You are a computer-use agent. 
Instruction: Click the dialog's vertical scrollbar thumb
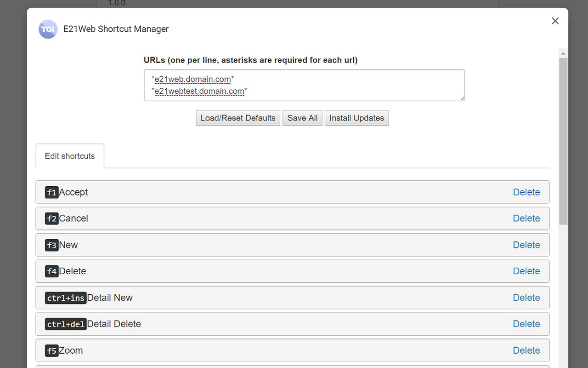click(x=563, y=141)
